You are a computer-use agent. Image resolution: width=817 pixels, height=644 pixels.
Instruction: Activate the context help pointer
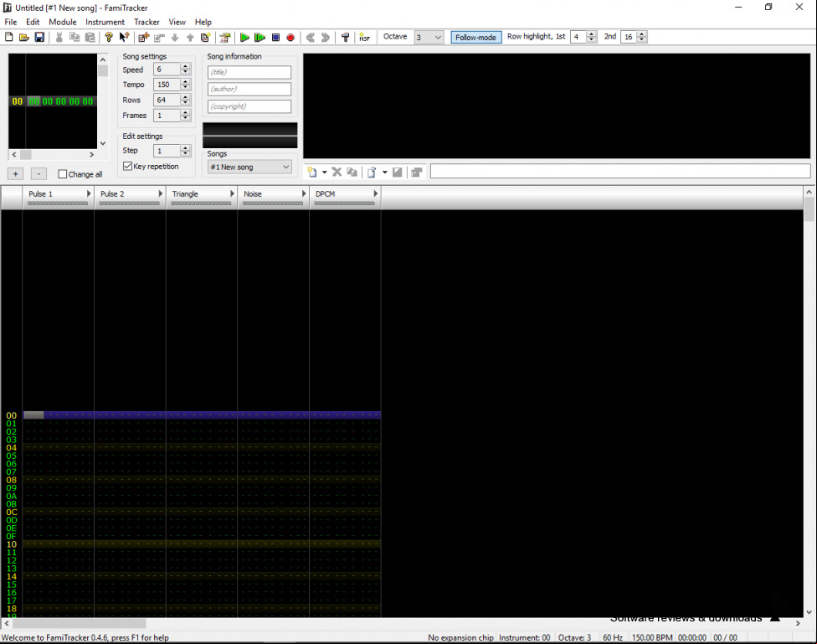(x=124, y=37)
